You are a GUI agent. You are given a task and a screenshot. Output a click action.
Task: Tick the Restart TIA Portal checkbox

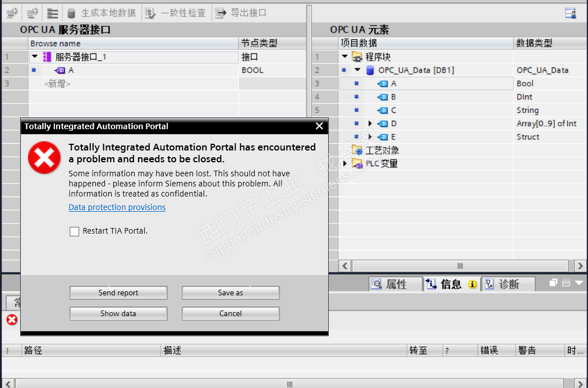(74, 231)
